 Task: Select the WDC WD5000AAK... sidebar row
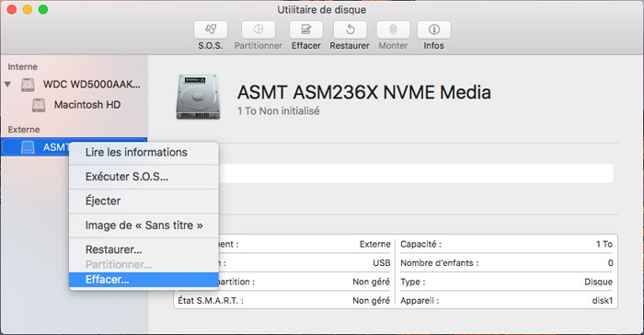coord(74,85)
